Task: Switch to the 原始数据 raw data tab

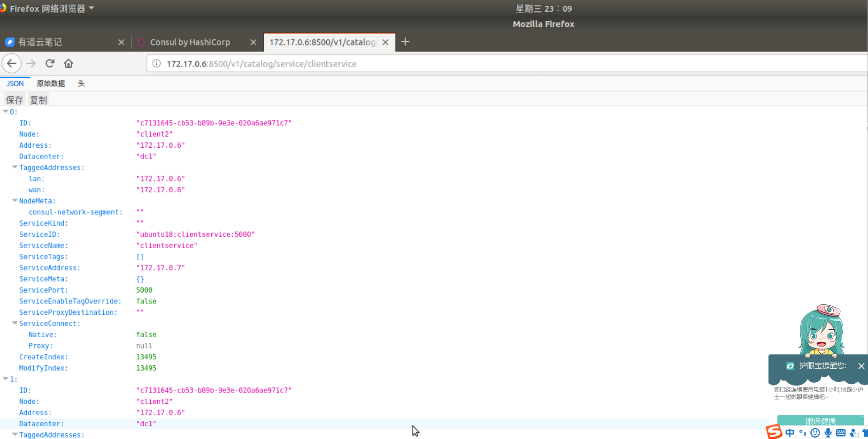Action: [51, 83]
